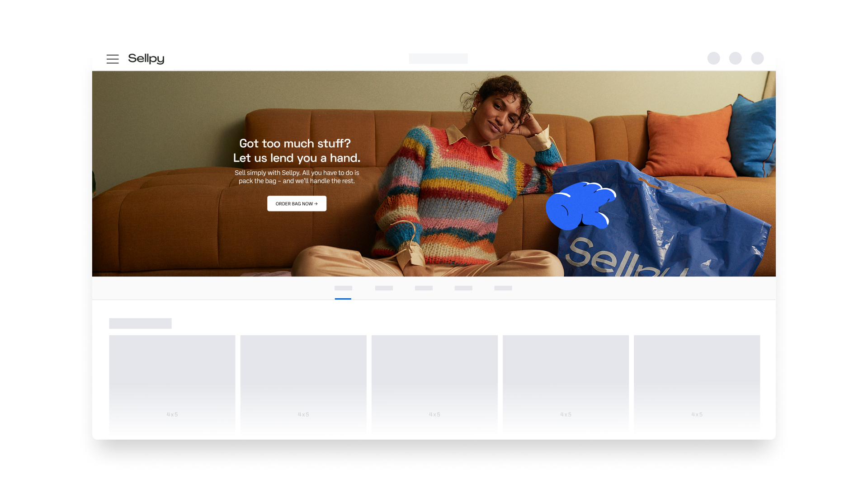The width and height of the screenshot is (868, 488).
Task: Open the hamburger menu icon
Action: pyautogui.click(x=113, y=59)
